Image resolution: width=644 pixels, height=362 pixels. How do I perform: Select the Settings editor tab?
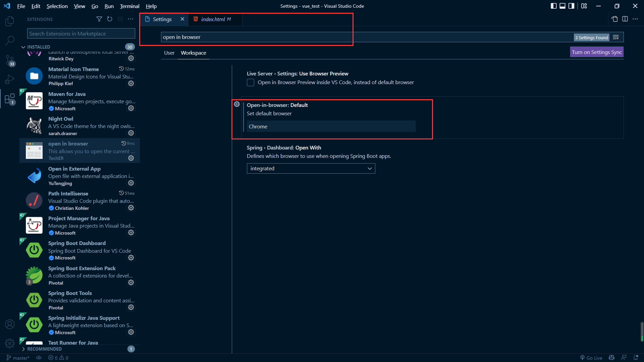(x=162, y=19)
